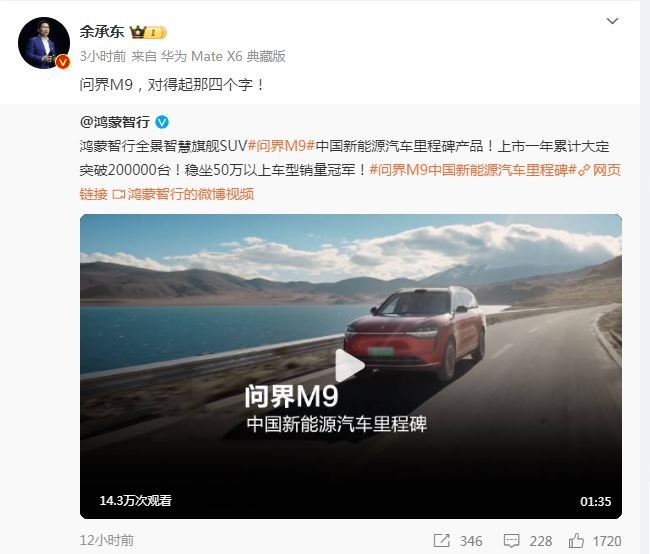
Task: Click the orange verified V badge on avatar
Action: pyautogui.click(x=63, y=62)
